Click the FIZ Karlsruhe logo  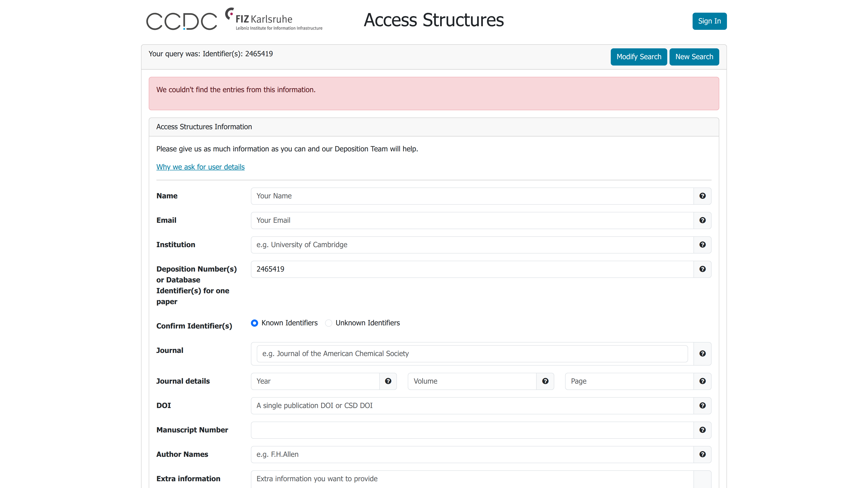274,19
